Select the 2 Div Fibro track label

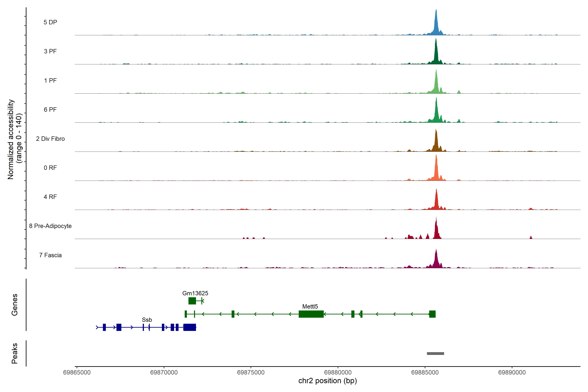tap(50, 139)
